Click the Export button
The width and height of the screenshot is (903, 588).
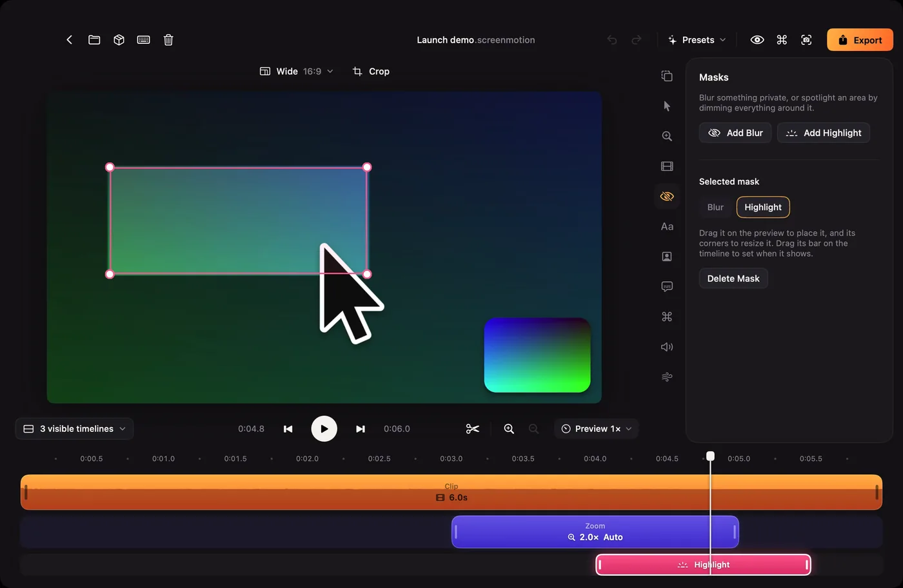click(860, 40)
